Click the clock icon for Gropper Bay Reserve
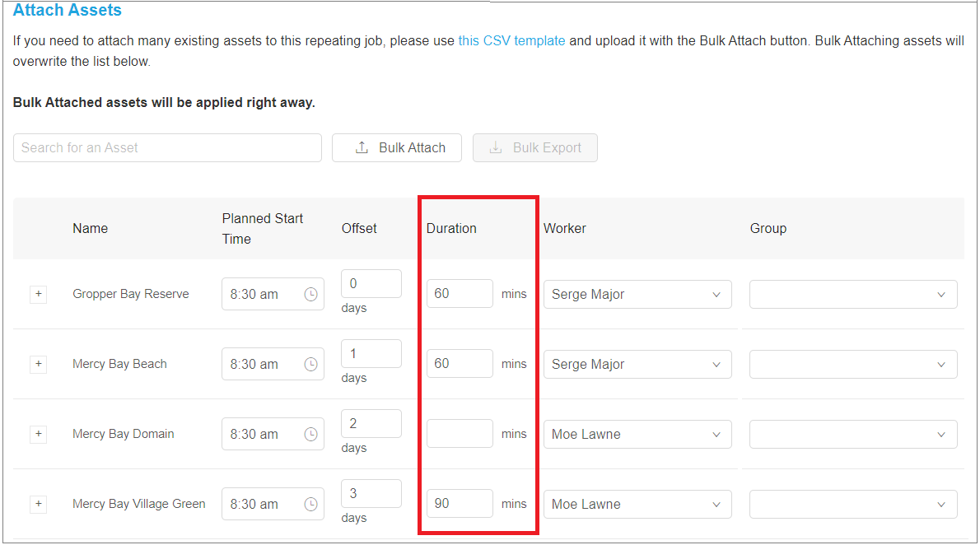This screenshot has height=545, width=980. (310, 295)
